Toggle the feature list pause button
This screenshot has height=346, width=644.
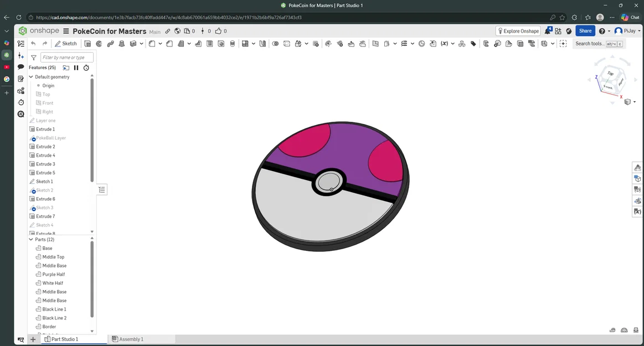click(x=76, y=68)
